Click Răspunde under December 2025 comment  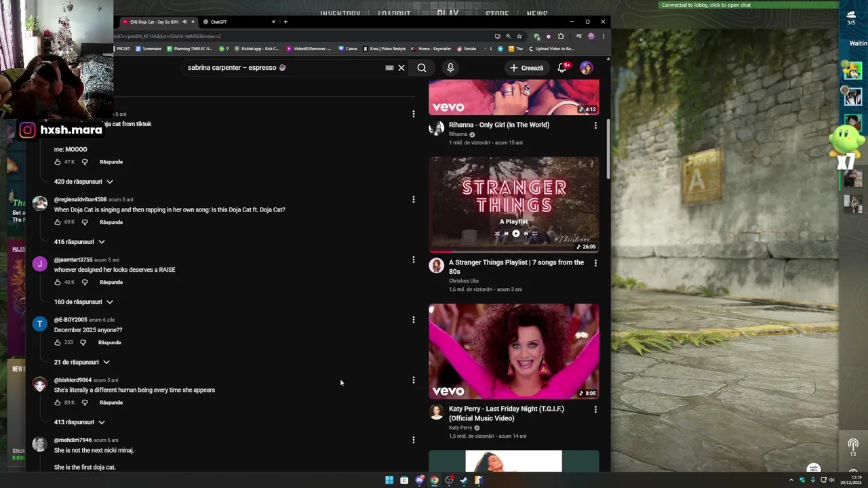tap(110, 342)
